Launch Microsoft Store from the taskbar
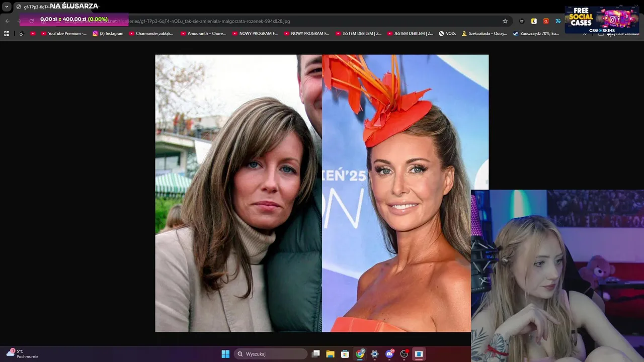The height and width of the screenshot is (362, 644). 345,354
